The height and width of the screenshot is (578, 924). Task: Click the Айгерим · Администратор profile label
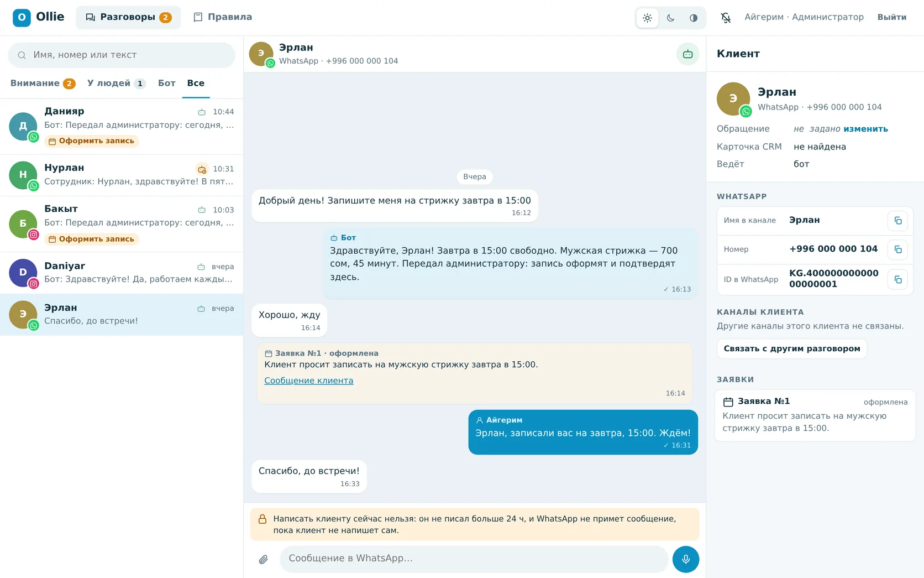click(804, 17)
